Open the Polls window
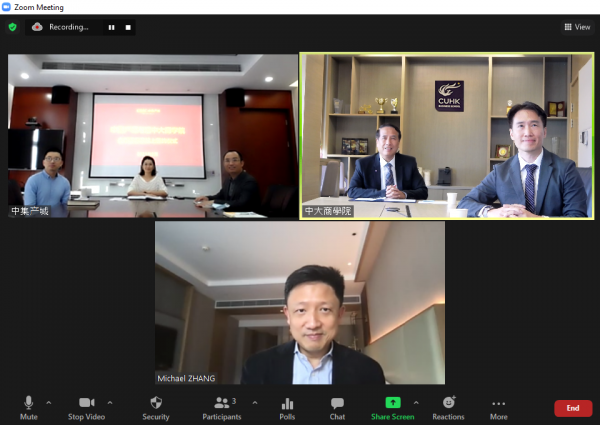This screenshot has height=425, width=600. point(287,405)
